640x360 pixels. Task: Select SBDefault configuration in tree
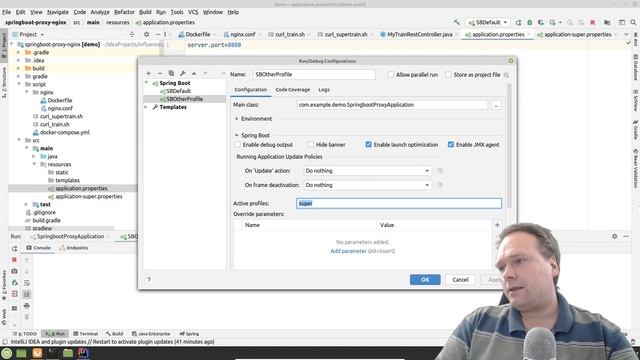click(x=178, y=91)
